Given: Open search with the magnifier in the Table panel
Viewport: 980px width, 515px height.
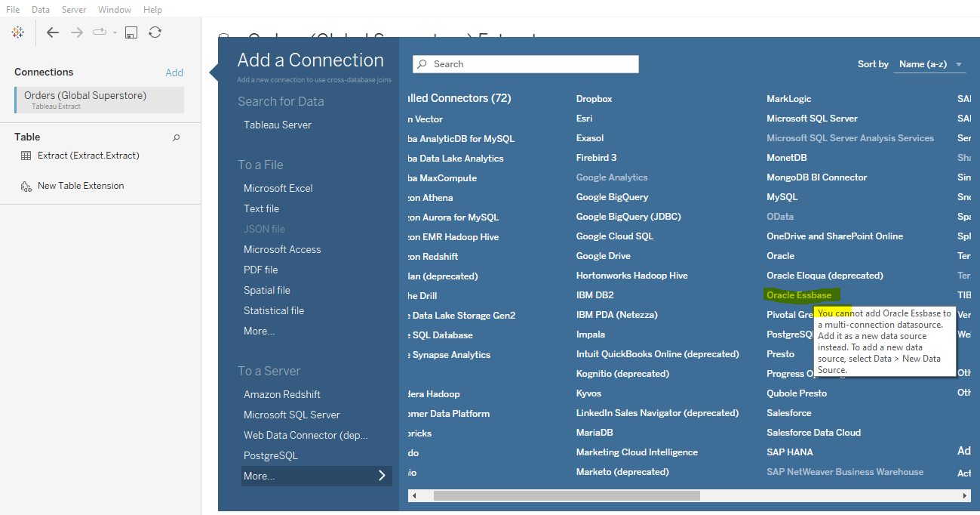Looking at the screenshot, I should pyautogui.click(x=176, y=137).
